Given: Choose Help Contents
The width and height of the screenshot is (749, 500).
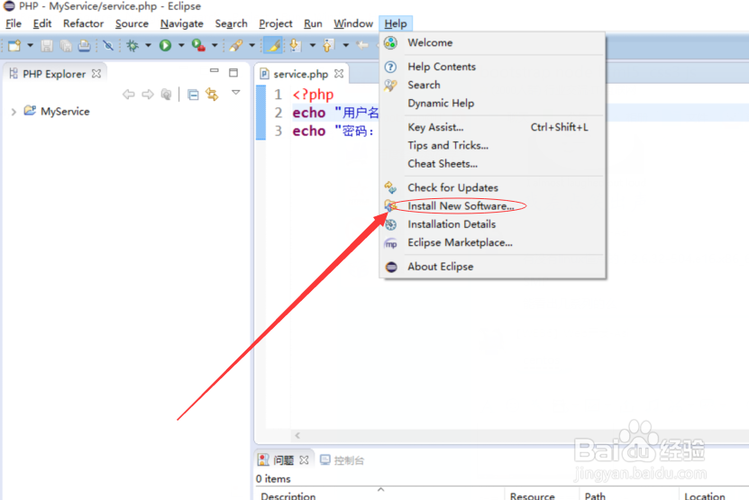Looking at the screenshot, I should pos(492,66).
